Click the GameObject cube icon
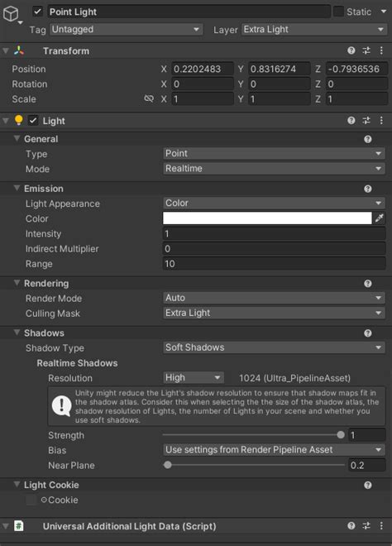Image resolution: width=392 pixels, height=546 pixels. coord(11,14)
